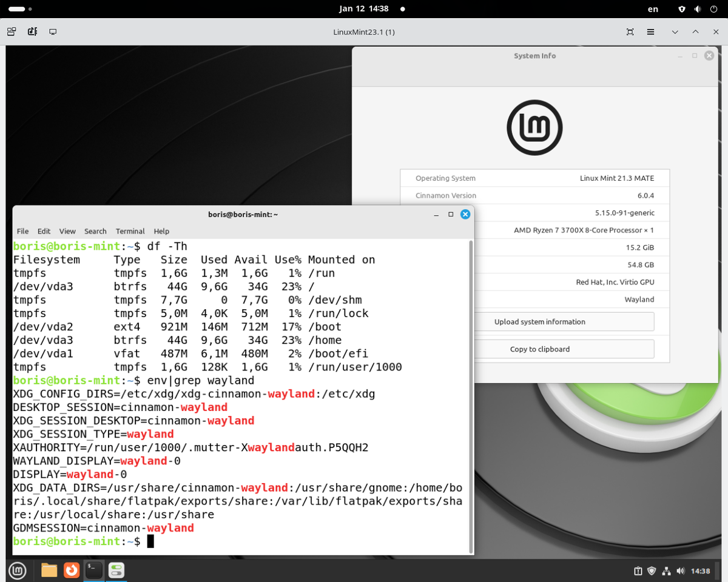The height and width of the screenshot is (582, 728).
Task: Click the terminal title 'boris@boris-mint:~'
Action: point(243,214)
